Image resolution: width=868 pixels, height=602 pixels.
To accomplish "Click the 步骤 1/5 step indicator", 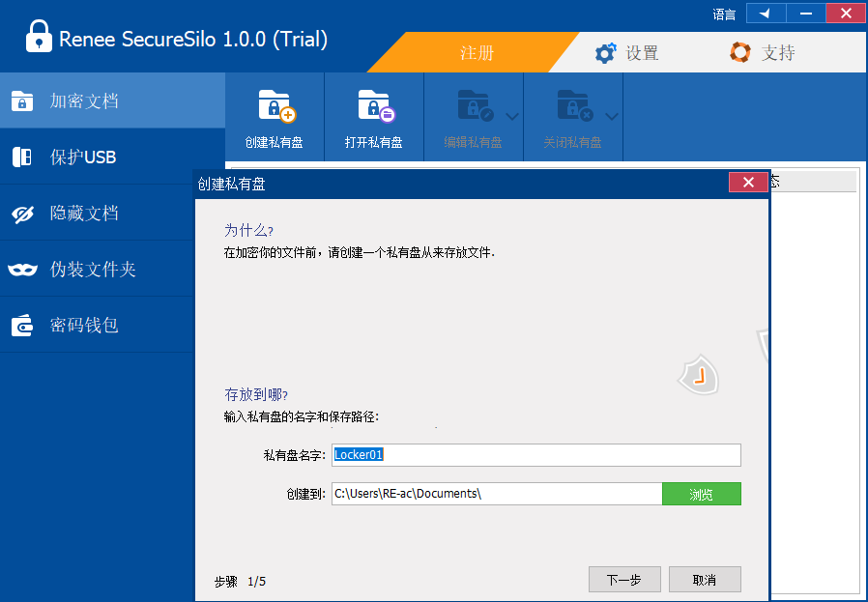I will point(240,582).
